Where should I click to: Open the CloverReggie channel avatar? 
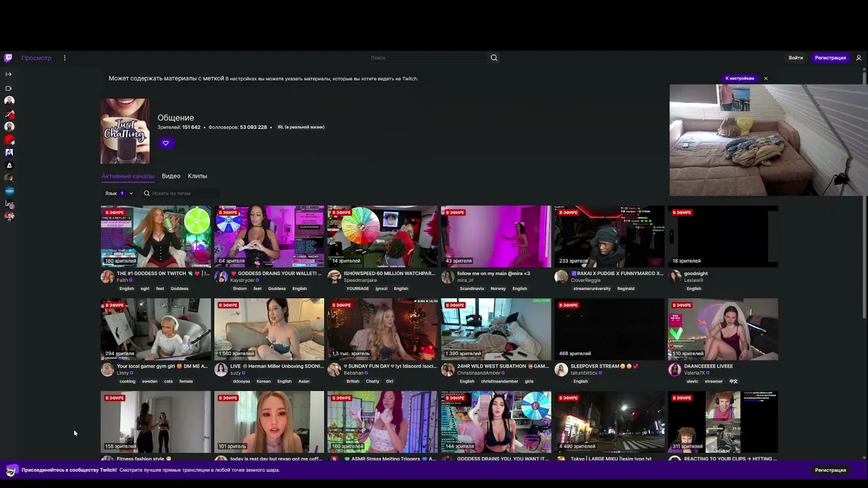pos(561,277)
